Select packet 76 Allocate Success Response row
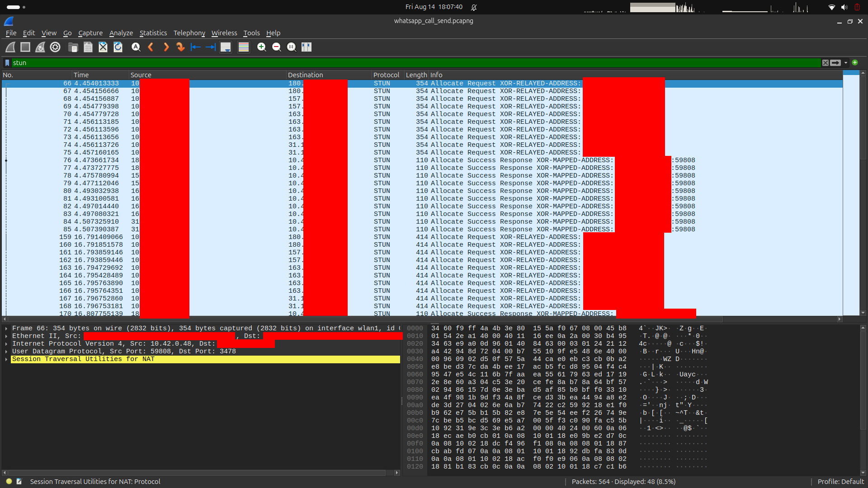Screen dimensions: 868x488 [422, 160]
